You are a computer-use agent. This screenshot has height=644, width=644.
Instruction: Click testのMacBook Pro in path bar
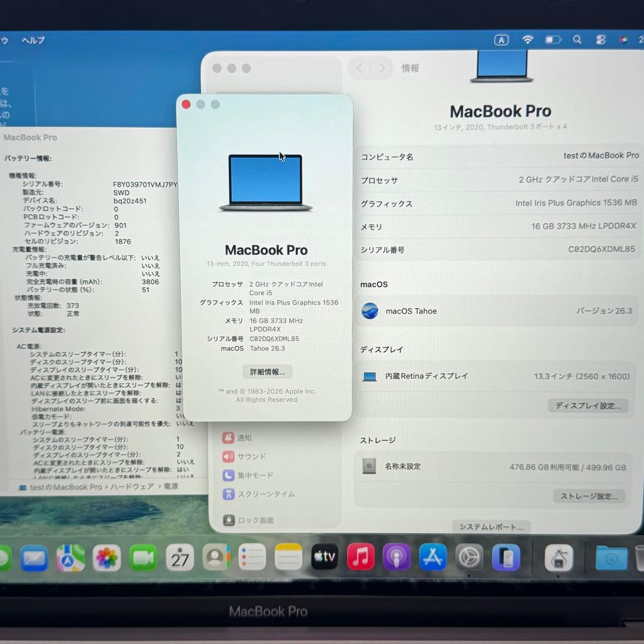[66, 487]
